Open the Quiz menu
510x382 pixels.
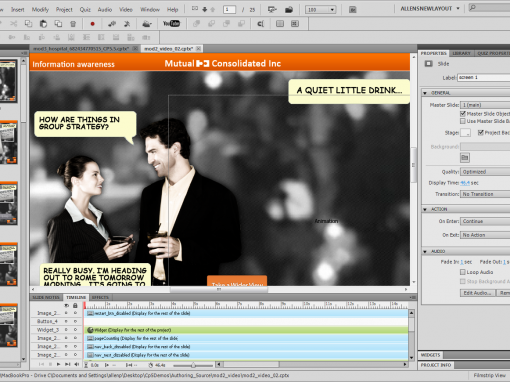tap(85, 9)
